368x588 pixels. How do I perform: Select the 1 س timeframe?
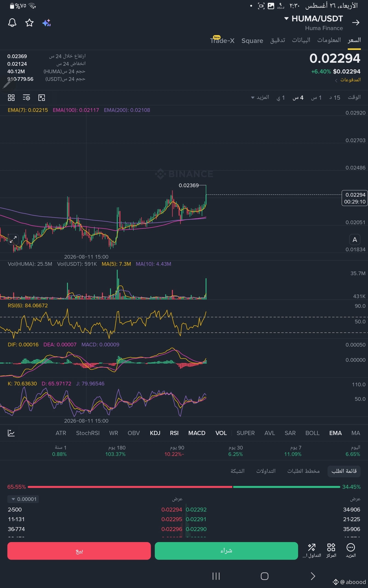316,98
